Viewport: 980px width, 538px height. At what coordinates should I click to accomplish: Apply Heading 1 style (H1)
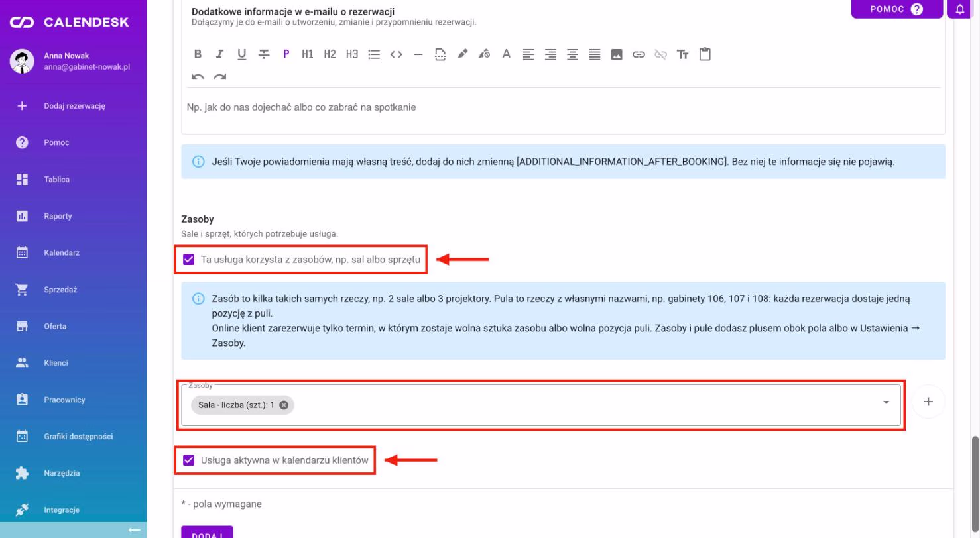point(308,54)
